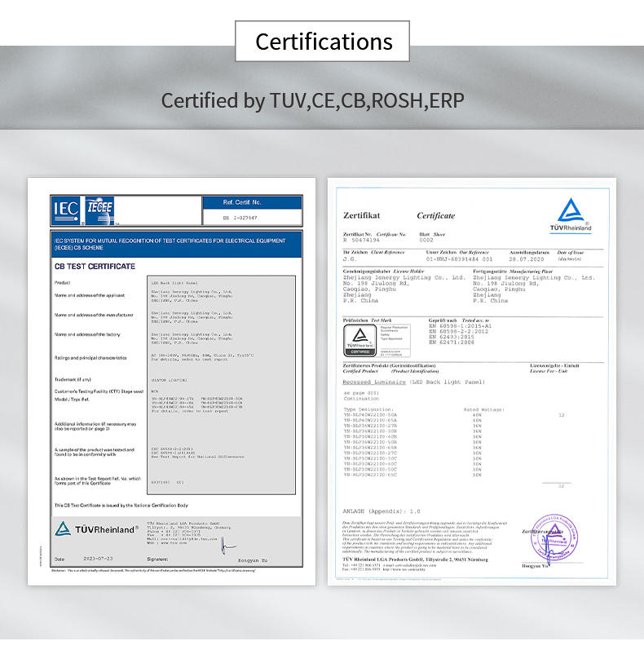The image size is (644, 672).
Task: Click certificate number R 50474194
Action: coord(361,241)
